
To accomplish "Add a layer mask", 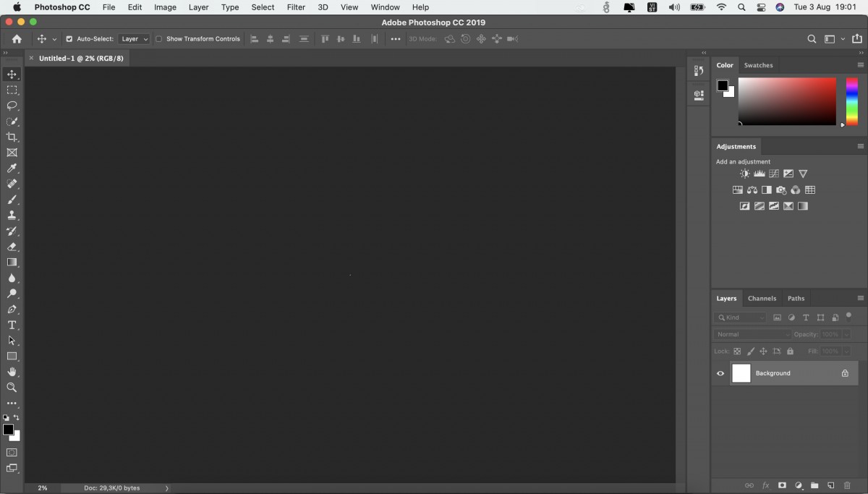I will pos(782,485).
